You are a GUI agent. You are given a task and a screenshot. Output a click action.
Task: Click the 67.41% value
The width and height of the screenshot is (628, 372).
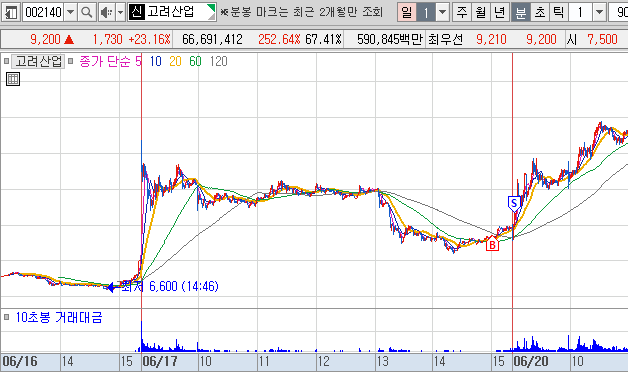[x=323, y=39]
